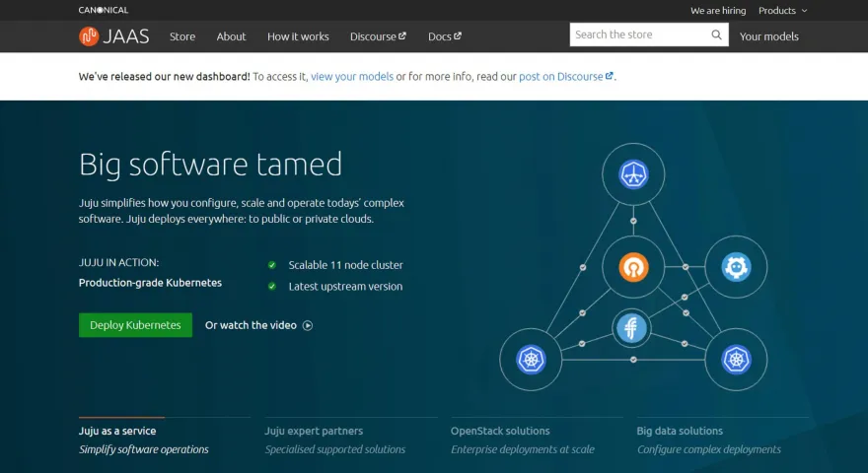Follow the view your models link
868x473 pixels.
click(x=352, y=76)
